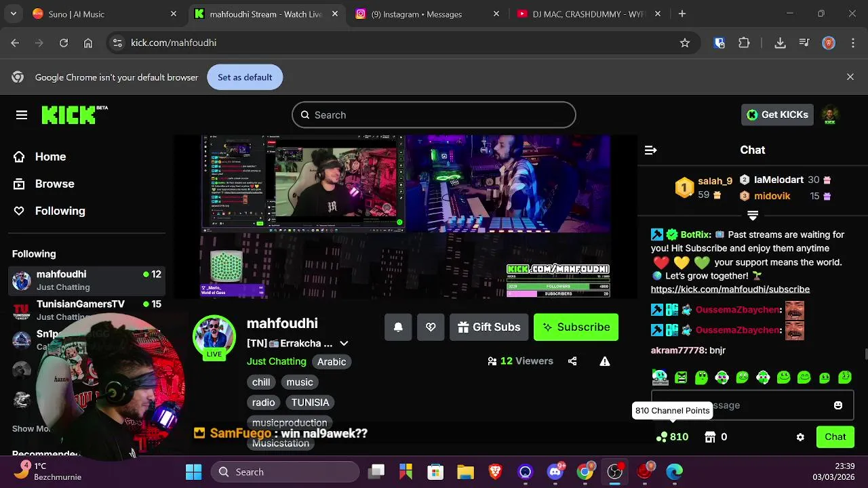The image size is (868, 488).
Task: Pick the last quick emote in chat
Action: tap(845, 377)
